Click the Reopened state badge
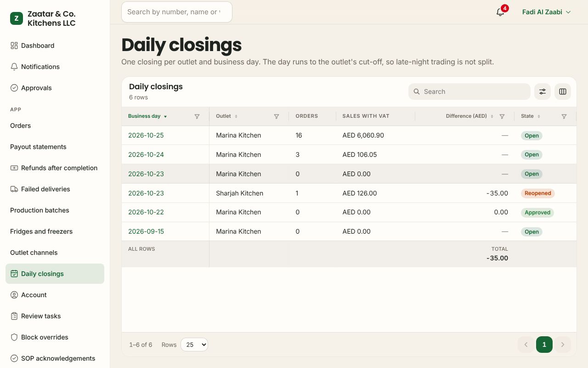Screen dimensions: 588x368 (538, 193)
